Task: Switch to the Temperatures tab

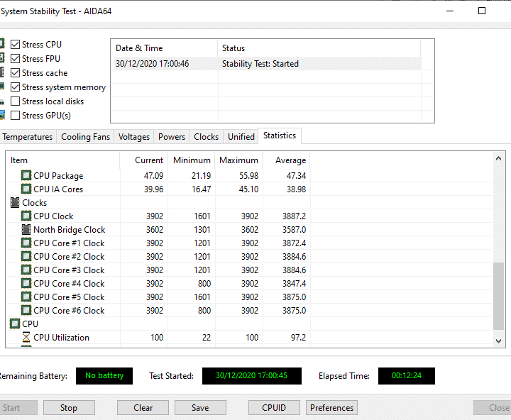Action: click(x=28, y=137)
